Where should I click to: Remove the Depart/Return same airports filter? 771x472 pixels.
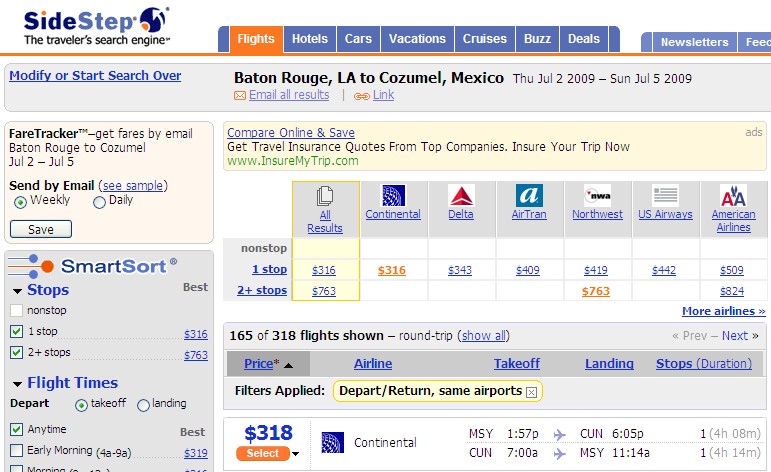pos(531,392)
